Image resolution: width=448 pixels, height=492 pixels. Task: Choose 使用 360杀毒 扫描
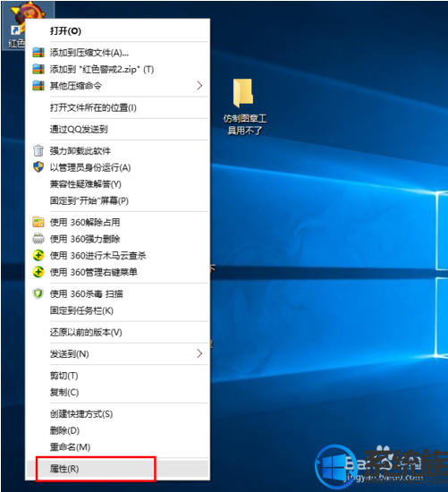point(117,293)
